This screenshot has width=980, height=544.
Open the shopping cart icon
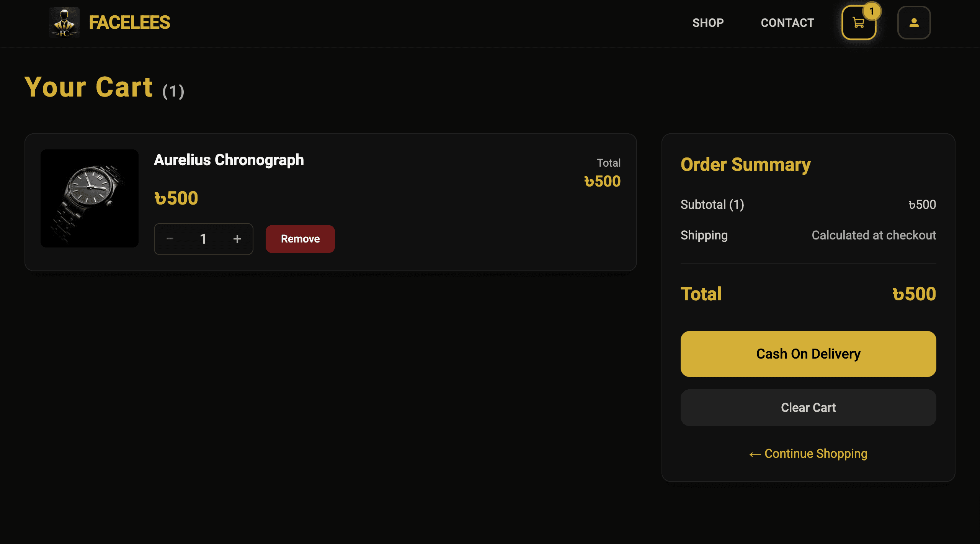859,23
